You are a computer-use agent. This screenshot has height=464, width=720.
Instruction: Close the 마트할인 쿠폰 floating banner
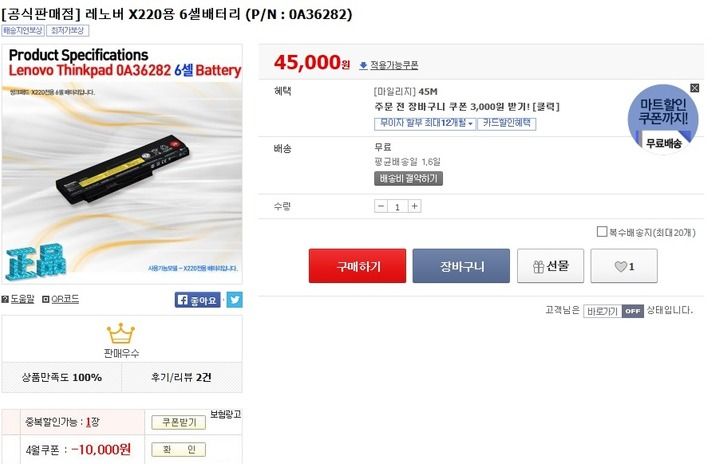pos(694,88)
